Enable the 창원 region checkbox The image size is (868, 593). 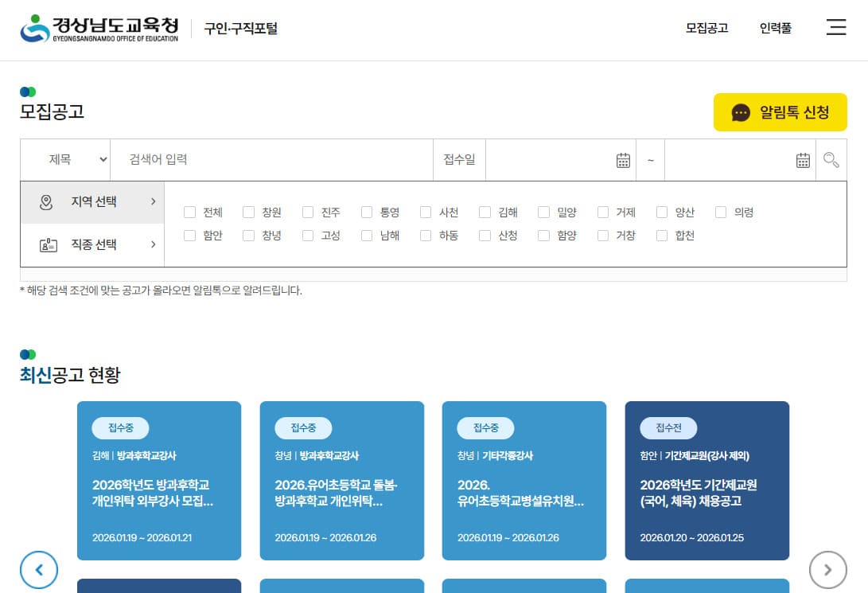pyautogui.click(x=249, y=212)
